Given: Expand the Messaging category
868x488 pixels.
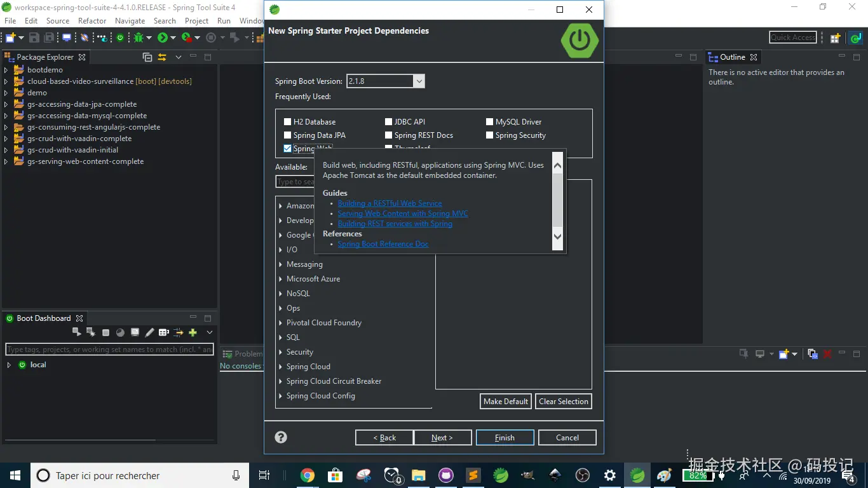Looking at the screenshot, I should 281,264.
